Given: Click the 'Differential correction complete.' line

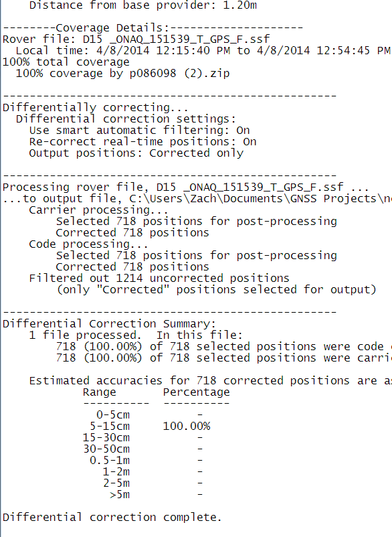Looking at the screenshot, I should tap(112, 517).
